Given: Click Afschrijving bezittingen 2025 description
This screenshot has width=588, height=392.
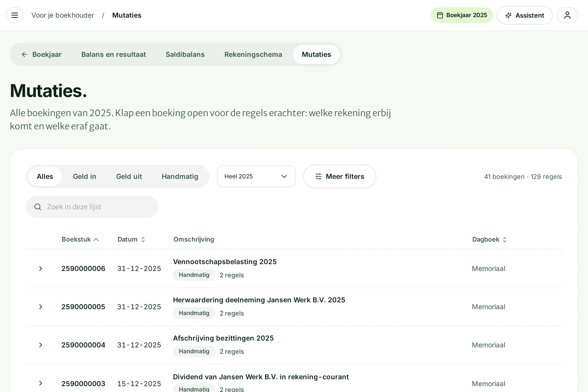Looking at the screenshot, I should coord(223,338).
